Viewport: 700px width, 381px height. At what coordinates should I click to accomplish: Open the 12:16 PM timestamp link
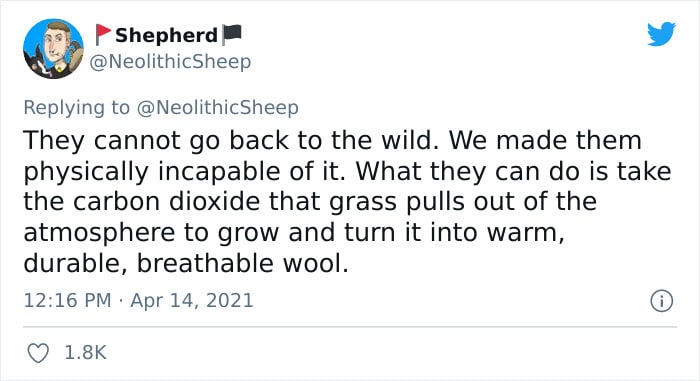coord(67,300)
